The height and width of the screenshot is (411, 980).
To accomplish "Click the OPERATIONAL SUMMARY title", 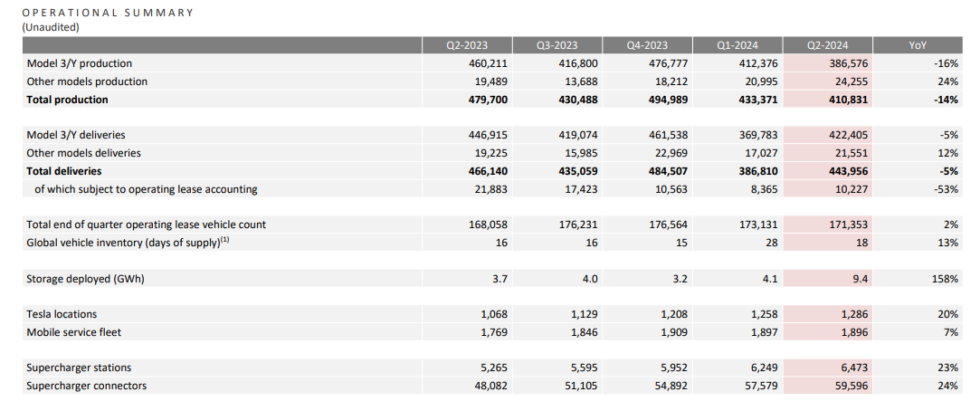I will pyautogui.click(x=108, y=13).
